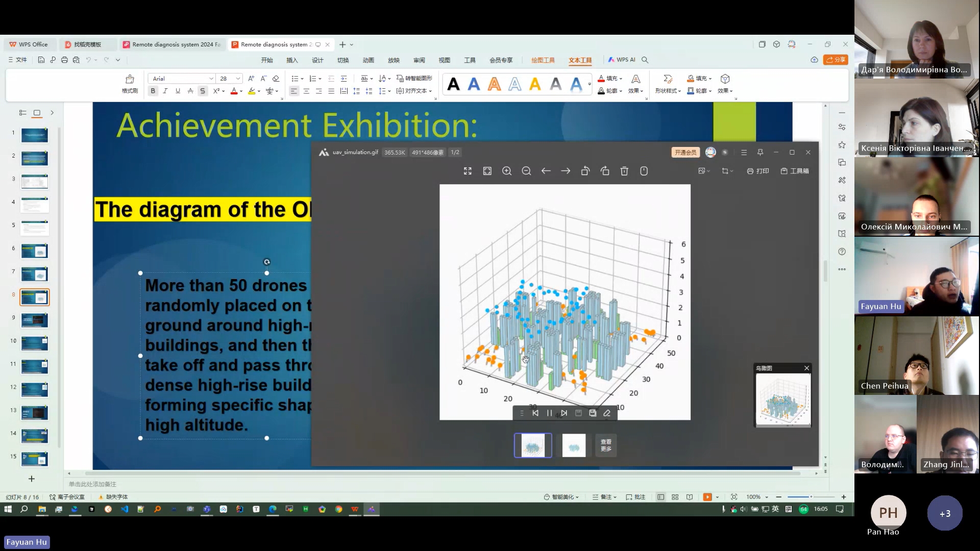
Task: Toggle text shadow S button
Action: tap(203, 91)
